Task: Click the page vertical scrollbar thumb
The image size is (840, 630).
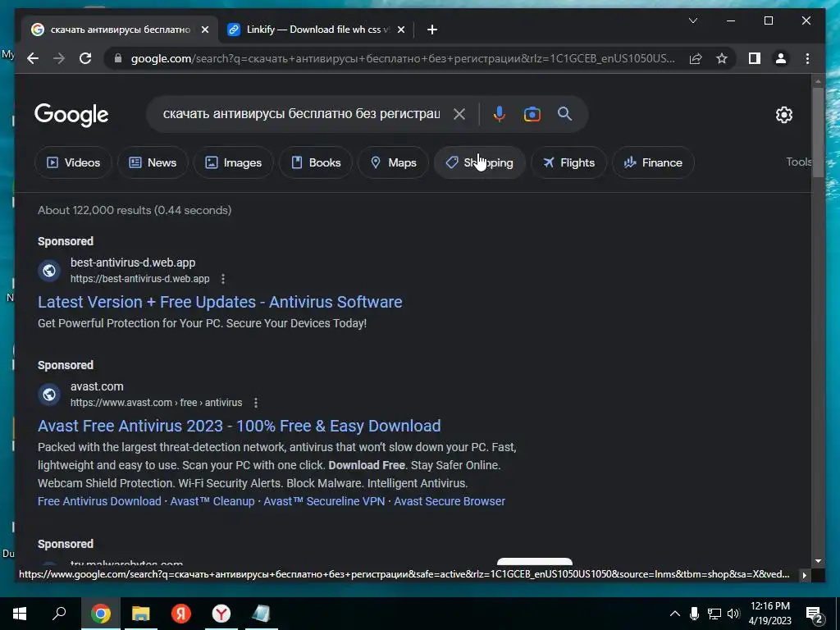Action: (818, 132)
